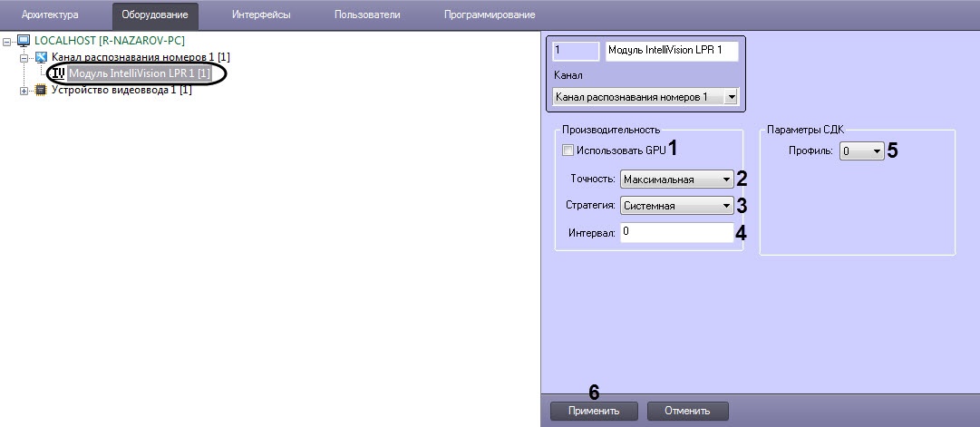Enable the Использовать GPU checkbox

click(x=568, y=150)
